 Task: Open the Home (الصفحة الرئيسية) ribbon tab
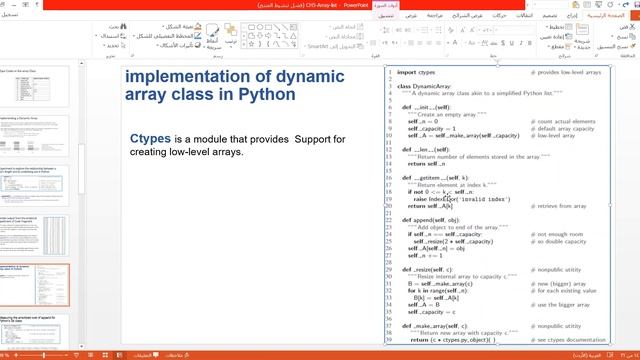[x=606, y=16]
